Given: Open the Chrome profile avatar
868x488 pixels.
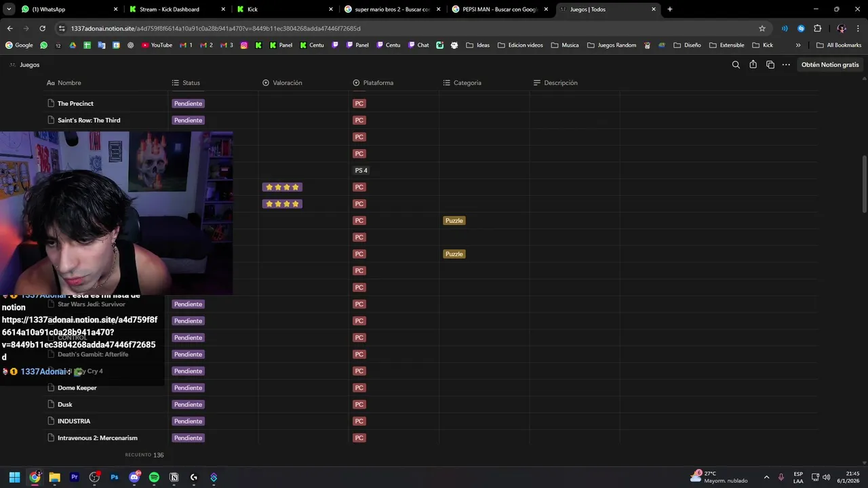Looking at the screenshot, I should pos(842,28).
